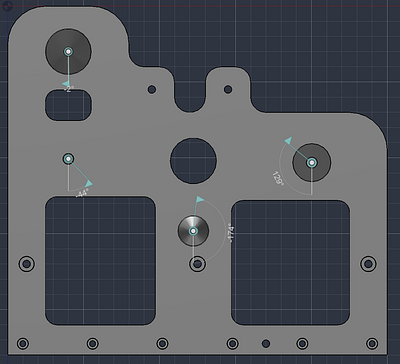Select the plain hole without counterbore in the bottom row
This screenshot has height=364, width=400.
(266, 343)
